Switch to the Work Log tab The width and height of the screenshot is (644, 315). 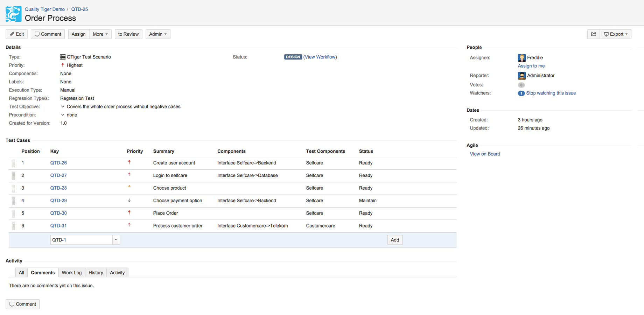tap(72, 273)
